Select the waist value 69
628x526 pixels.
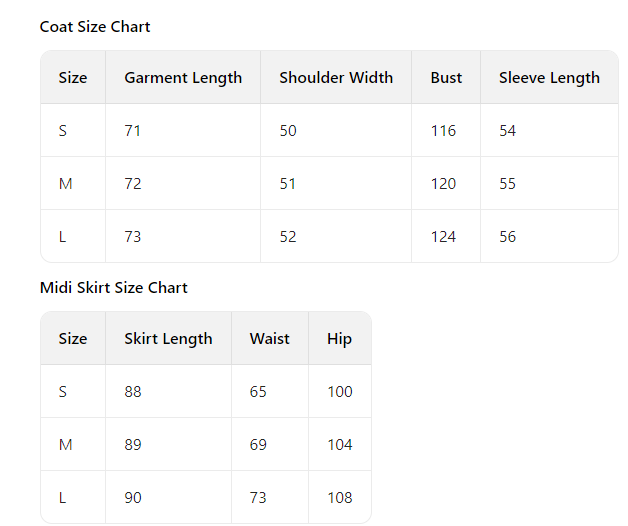258,445
